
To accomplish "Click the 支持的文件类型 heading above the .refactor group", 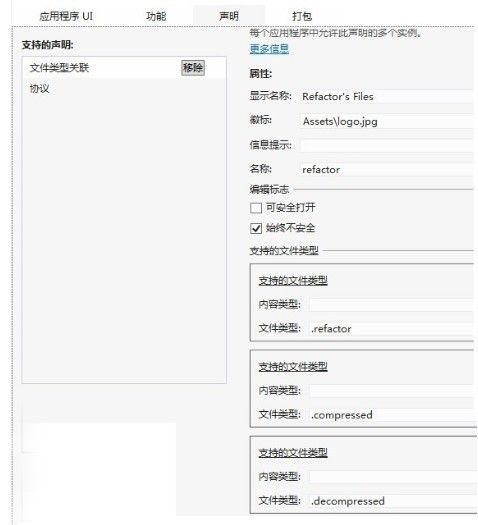I will point(293,281).
